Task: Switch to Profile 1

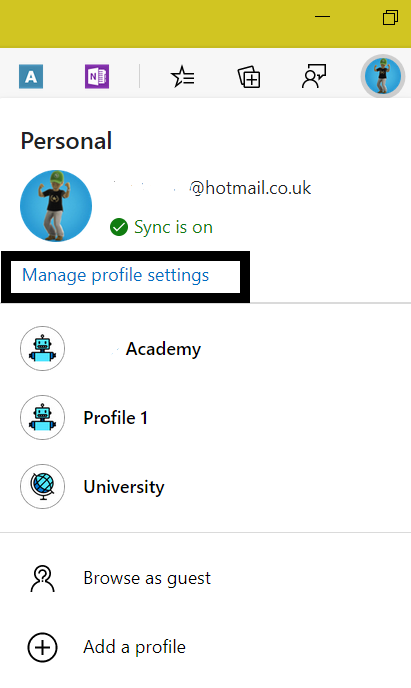Action: click(x=205, y=417)
